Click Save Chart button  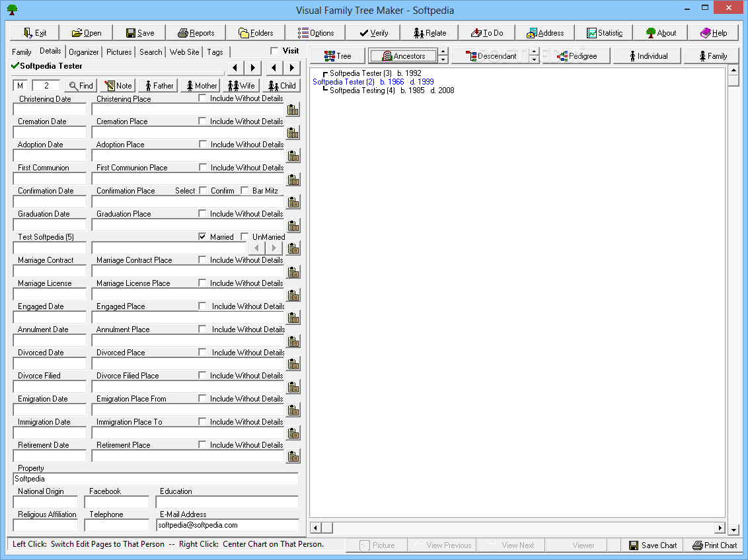[652, 545]
